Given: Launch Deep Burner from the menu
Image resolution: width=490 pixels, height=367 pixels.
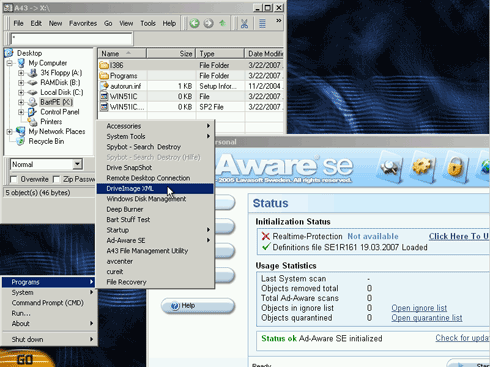Looking at the screenshot, I should click(155, 209).
